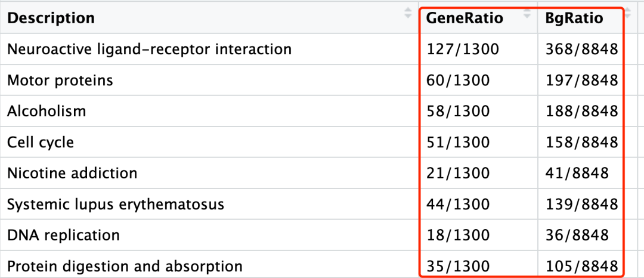Select Systemic lupus erythematosus row
This screenshot has height=278, width=644.
pyautogui.click(x=116, y=204)
